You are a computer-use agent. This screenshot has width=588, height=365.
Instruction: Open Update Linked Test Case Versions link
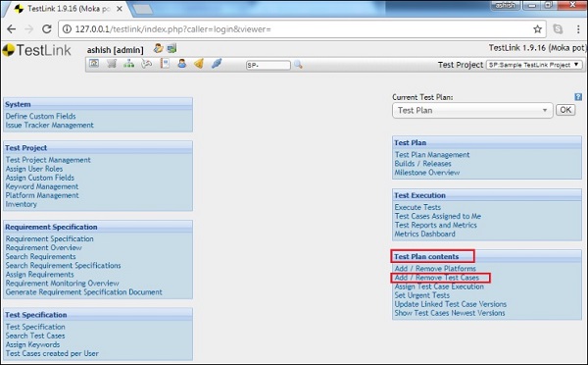click(x=451, y=304)
